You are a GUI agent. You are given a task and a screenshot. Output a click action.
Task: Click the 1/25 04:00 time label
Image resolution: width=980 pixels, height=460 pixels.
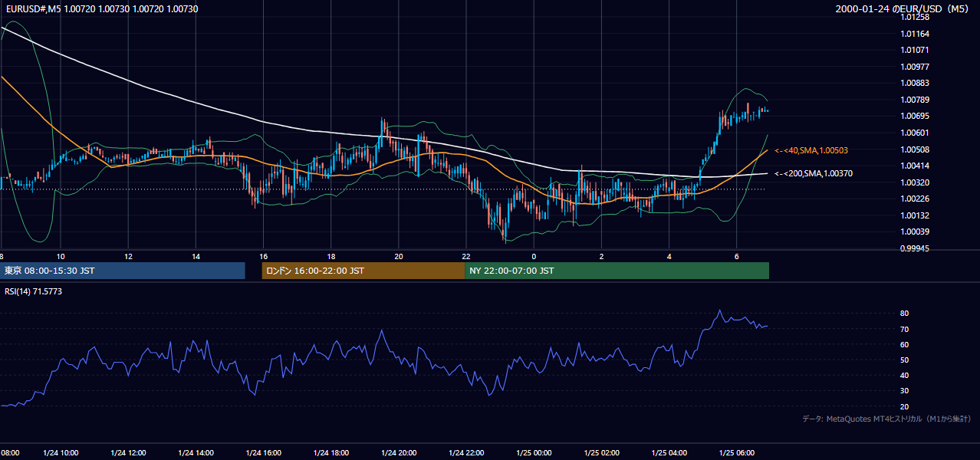pyautogui.click(x=669, y=452)
